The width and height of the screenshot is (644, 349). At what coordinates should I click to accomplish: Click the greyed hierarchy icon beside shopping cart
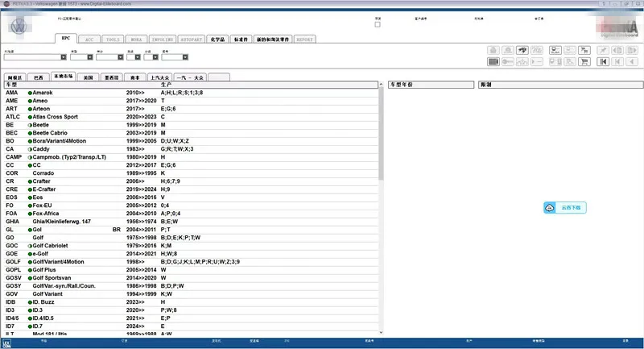coord(570,62)
